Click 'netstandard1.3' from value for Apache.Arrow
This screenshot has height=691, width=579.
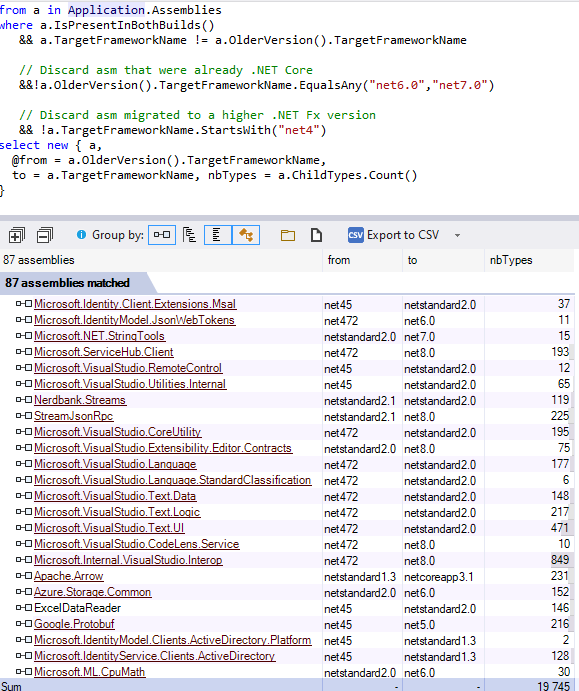point(360,576)
